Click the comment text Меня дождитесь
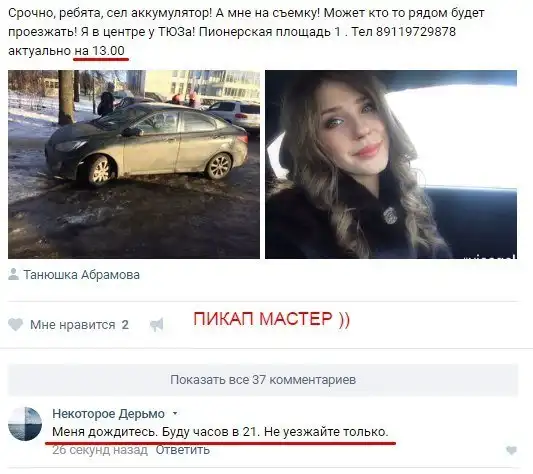 (105, 432)
